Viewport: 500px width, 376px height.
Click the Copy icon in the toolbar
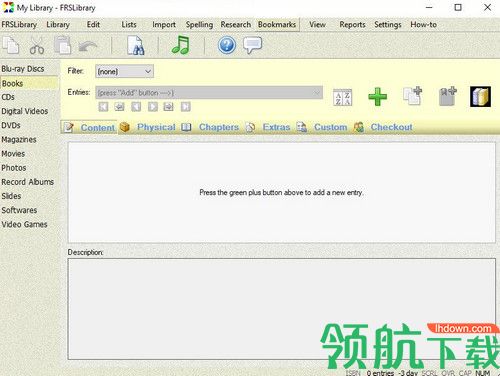[11, 45]
